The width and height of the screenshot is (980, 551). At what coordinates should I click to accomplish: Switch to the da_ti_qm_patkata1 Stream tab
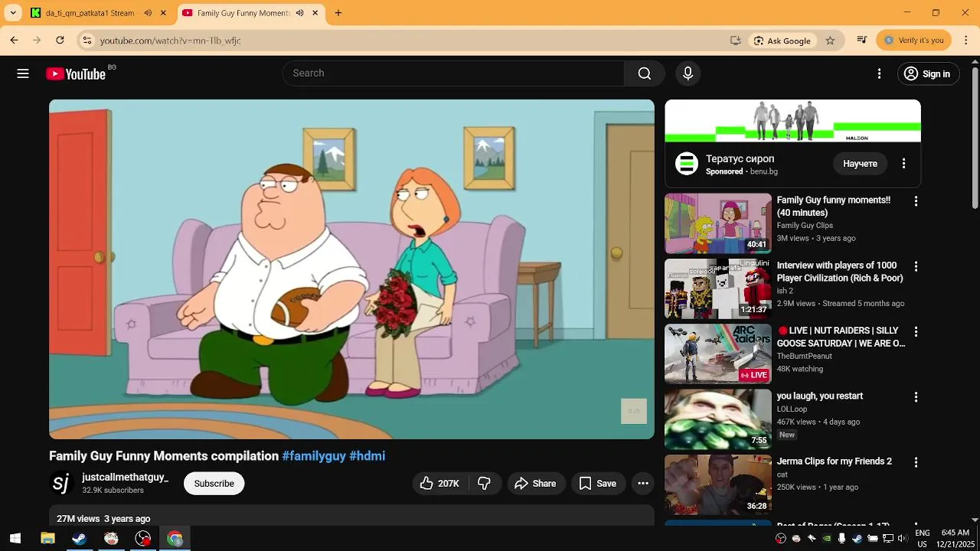(x=90, y=13)
